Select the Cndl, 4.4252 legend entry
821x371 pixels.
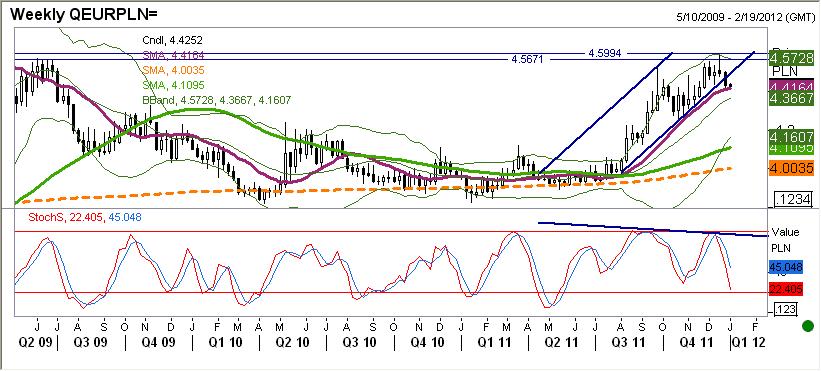tap(172, 40)
